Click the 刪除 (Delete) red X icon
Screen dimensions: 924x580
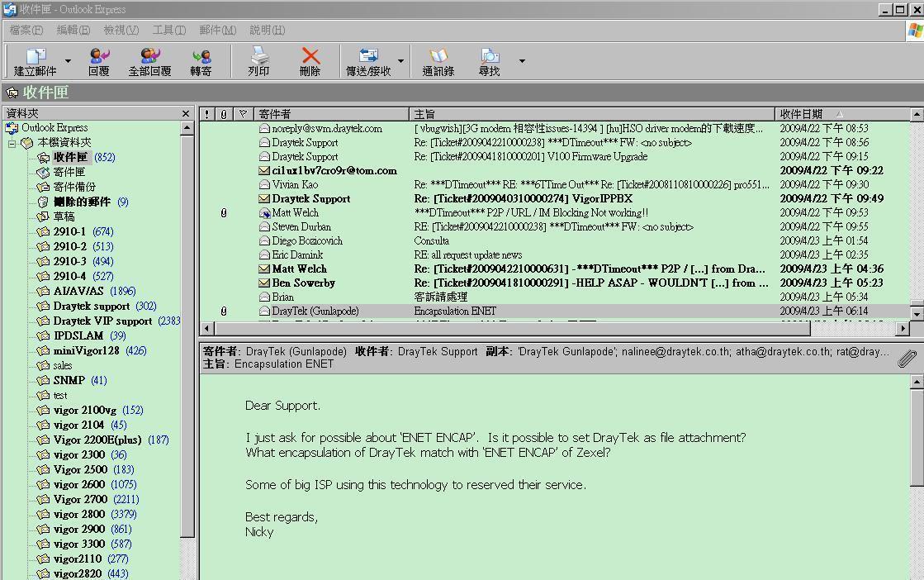click(x=310, y=62)
